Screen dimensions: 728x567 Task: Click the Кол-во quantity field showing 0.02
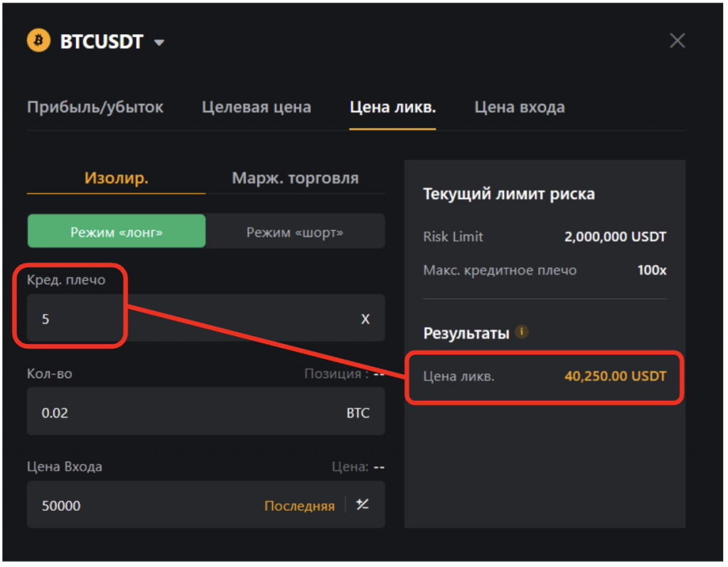click(205, 412)
